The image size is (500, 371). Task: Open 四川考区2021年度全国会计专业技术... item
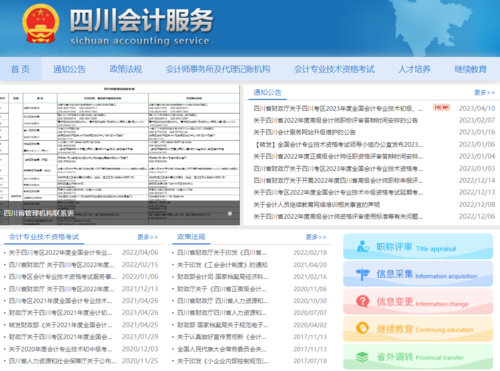click(x=61, y=301)
